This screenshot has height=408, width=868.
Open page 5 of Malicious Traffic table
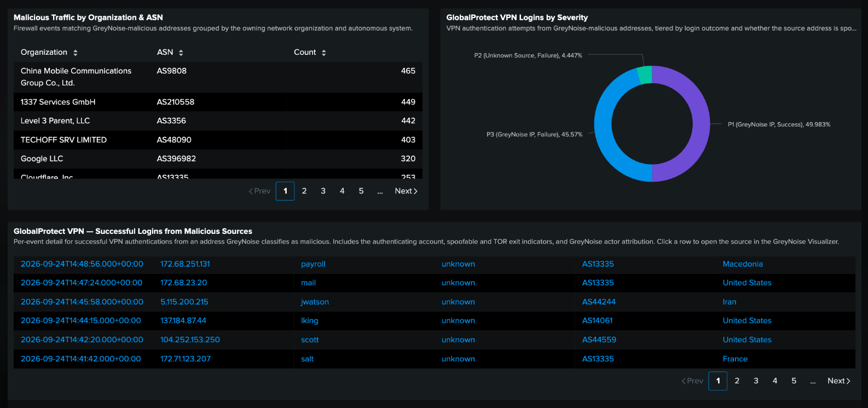click(x=361, y=191)
